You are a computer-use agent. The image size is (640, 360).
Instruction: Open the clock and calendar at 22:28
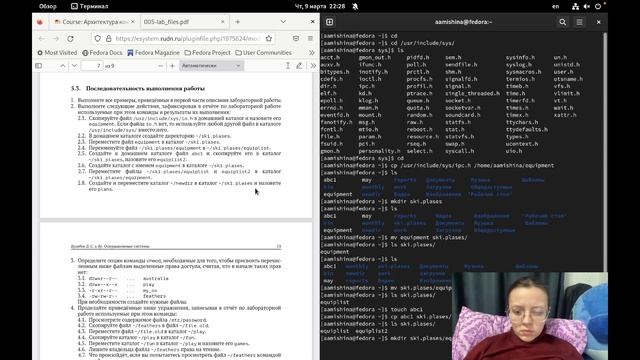point(320,6)
